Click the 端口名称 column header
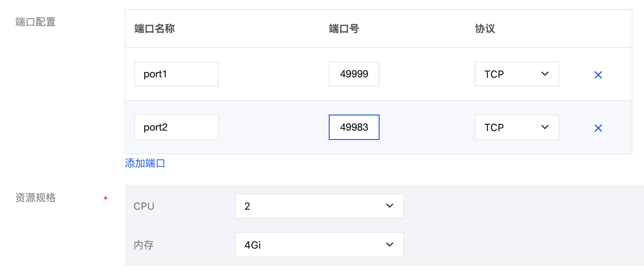Viewport: 644px width, 271px height. [x=154, y=29]
